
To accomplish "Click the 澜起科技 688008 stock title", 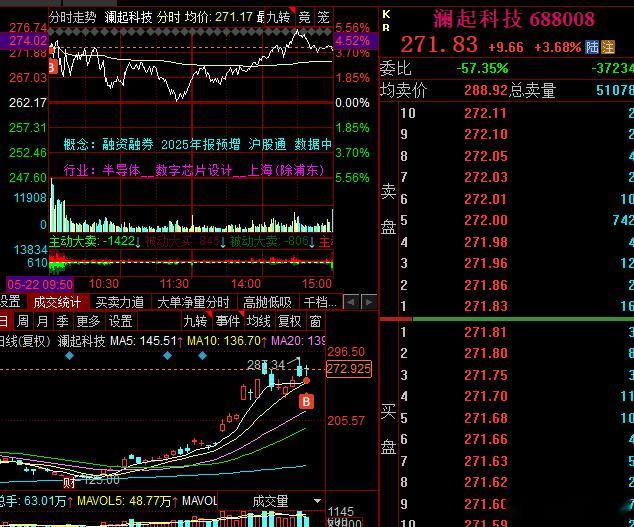I will [x=514, y=19].
